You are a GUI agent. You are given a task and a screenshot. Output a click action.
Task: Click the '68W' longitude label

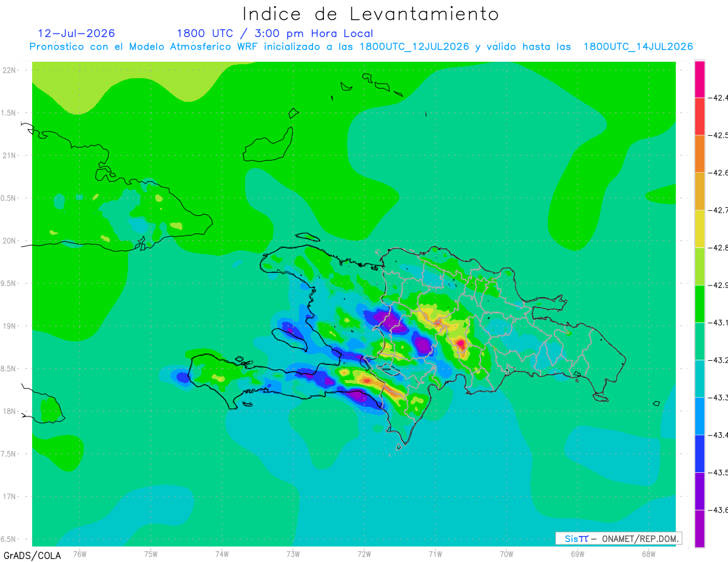point(649,554)
